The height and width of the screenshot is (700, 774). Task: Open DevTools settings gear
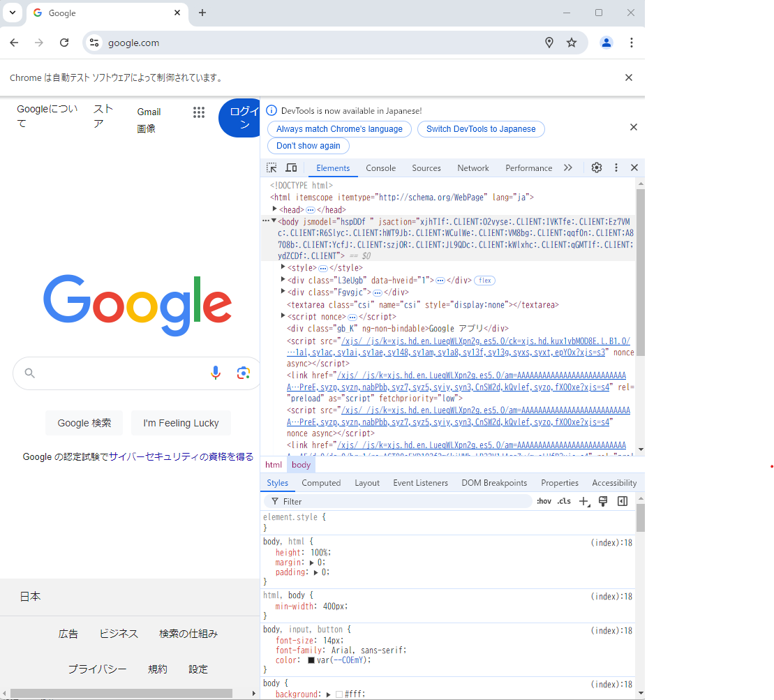pos(597,167)
